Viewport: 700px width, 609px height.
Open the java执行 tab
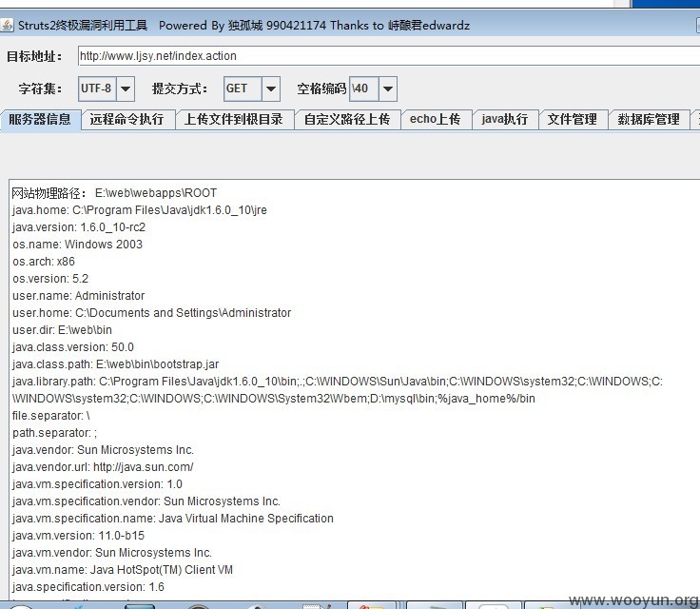(505, 119)
